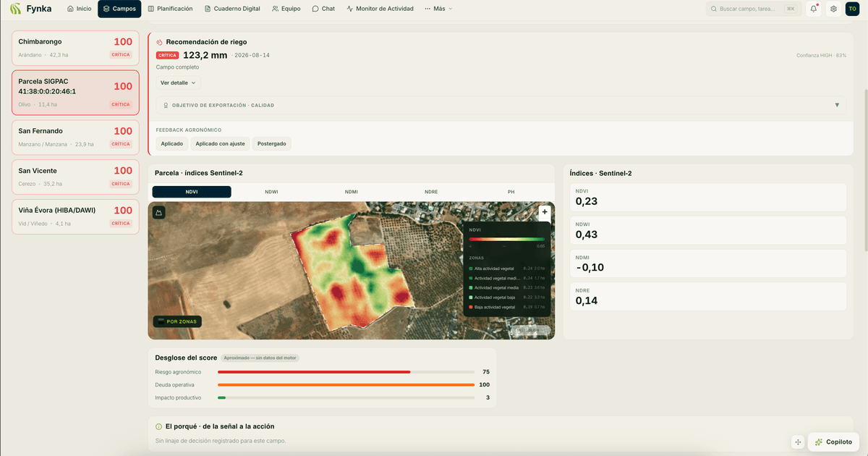Focus the Buscar campo search field
The image size is (868, 456).
coord(753,9)
